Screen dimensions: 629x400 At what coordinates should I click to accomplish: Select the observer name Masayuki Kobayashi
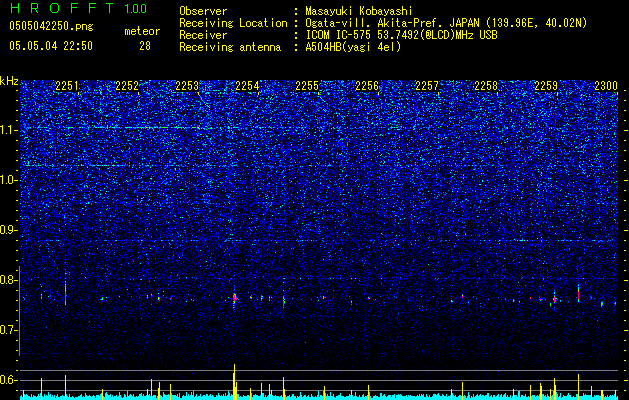click(x=359, y=11)
